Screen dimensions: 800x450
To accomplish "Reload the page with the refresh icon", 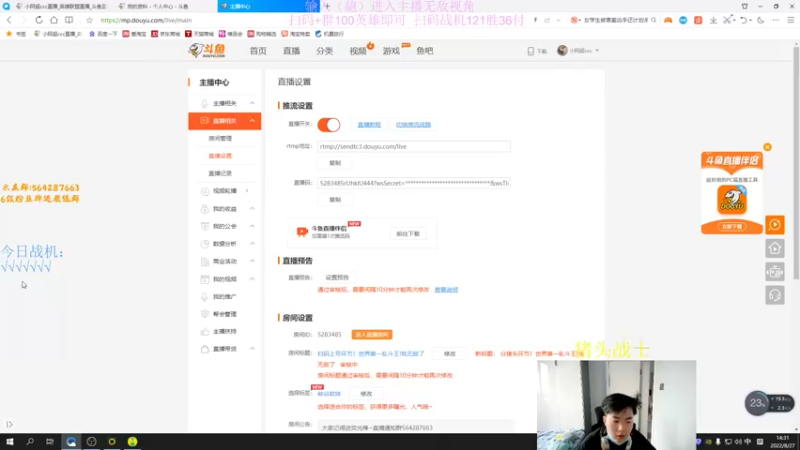I will (x=39, y=20).
